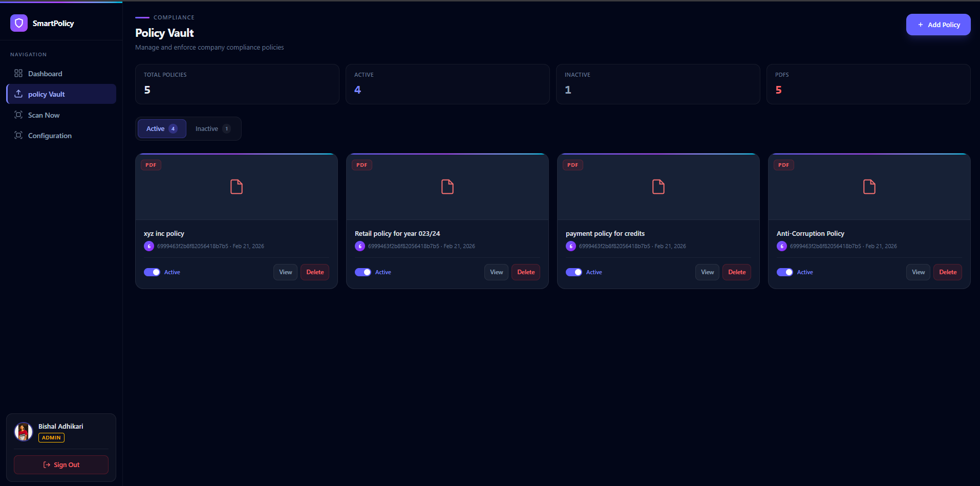The width and height of the screenshot is (980, 486).
Task: Open Dashboard from the sidebar grid icon
Action: tap(18, 74)
